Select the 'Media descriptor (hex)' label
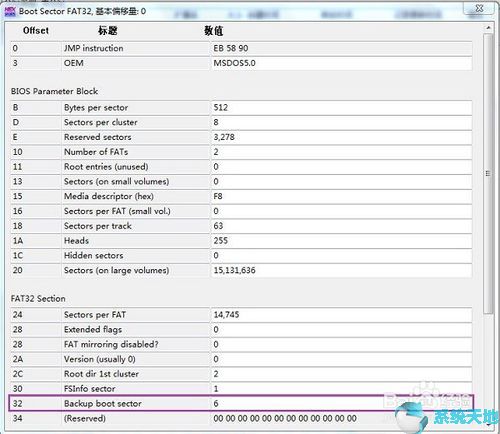The image size is (500, 434). 109,196
